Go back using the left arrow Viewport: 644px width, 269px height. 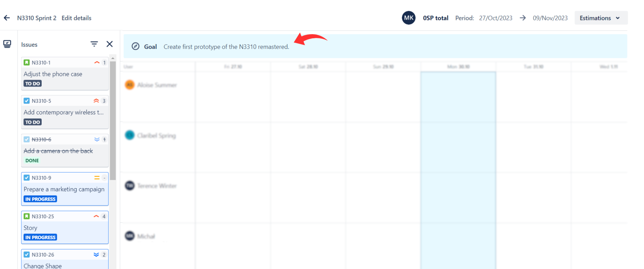pyautogui.click(x=7, y=18)
